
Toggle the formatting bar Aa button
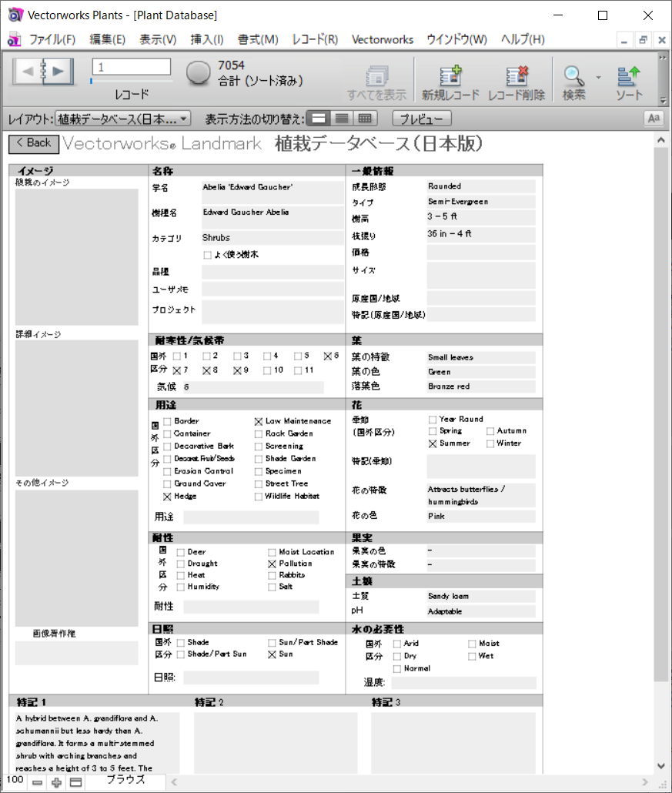(x=654, y=119)
